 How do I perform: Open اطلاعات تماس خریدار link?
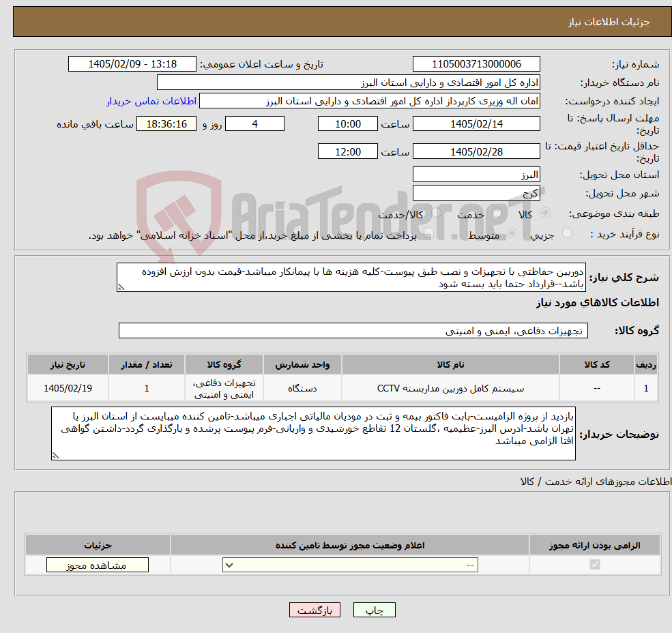coord(151,101)
